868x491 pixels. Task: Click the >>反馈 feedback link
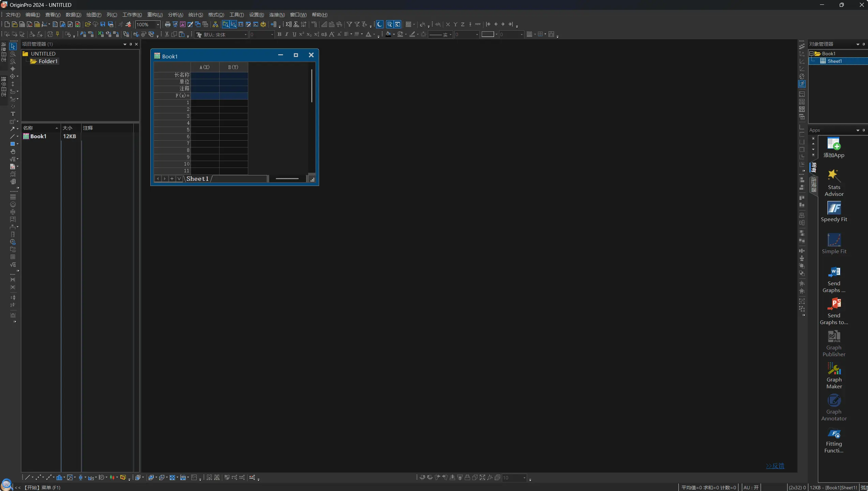[775, 466]
